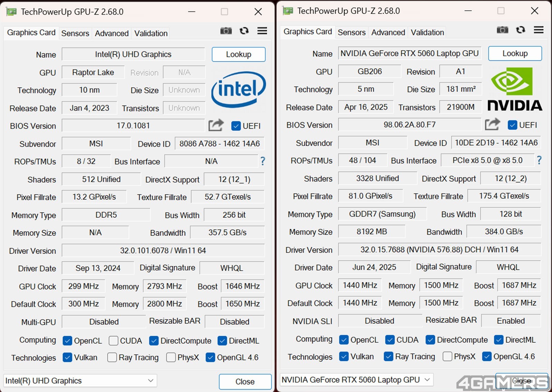This screenshot has height=392, width=552.
Task: Open the hamburger menu in NVIDIA window
Action: pyautogui.click(x=539, y=30)
